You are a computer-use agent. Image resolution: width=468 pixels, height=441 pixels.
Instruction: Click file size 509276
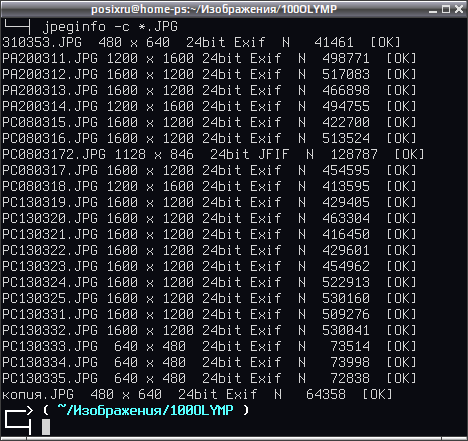[x=346, y=314]
